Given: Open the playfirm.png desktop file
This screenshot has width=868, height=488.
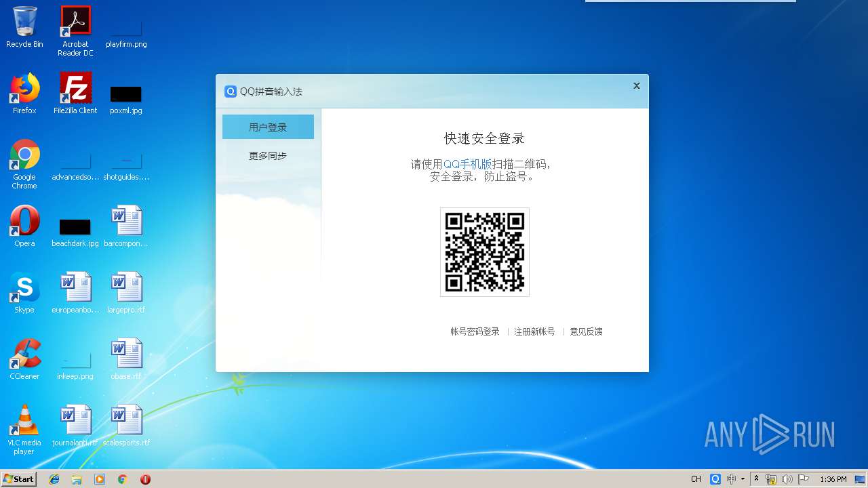Looking at the screenshot, I should pos(126,35).
